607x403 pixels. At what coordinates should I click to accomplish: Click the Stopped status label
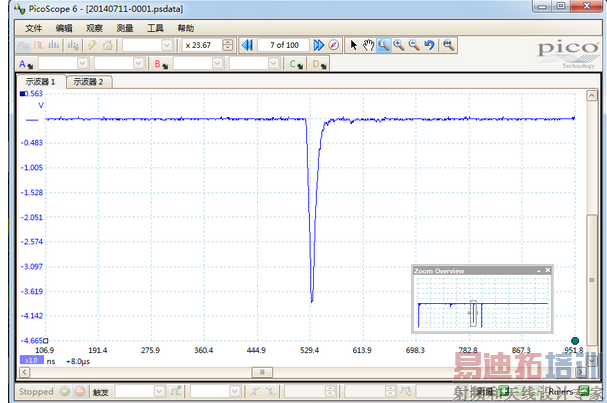point(36,391)
